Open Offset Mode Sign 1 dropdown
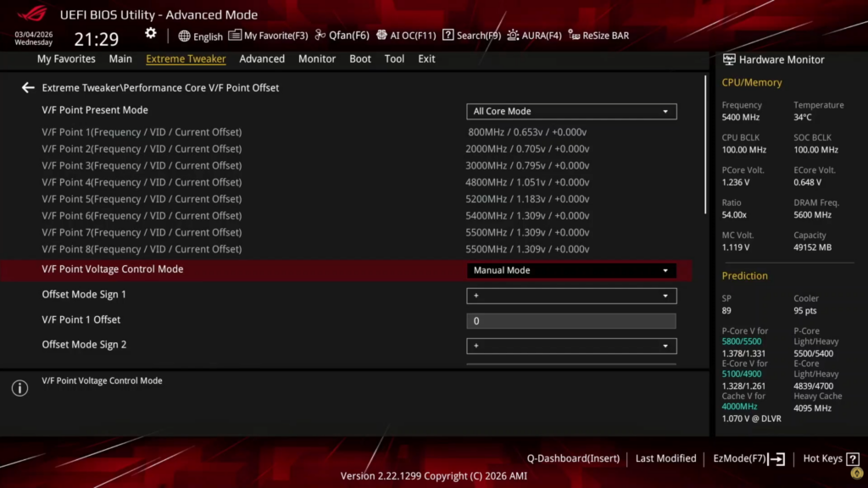 coord(571,296)
